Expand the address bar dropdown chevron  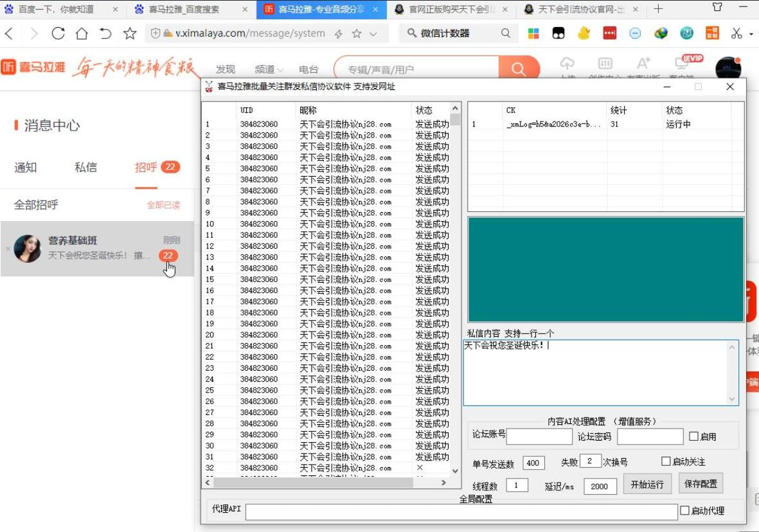pyautogui.click(x=373, y=34)
